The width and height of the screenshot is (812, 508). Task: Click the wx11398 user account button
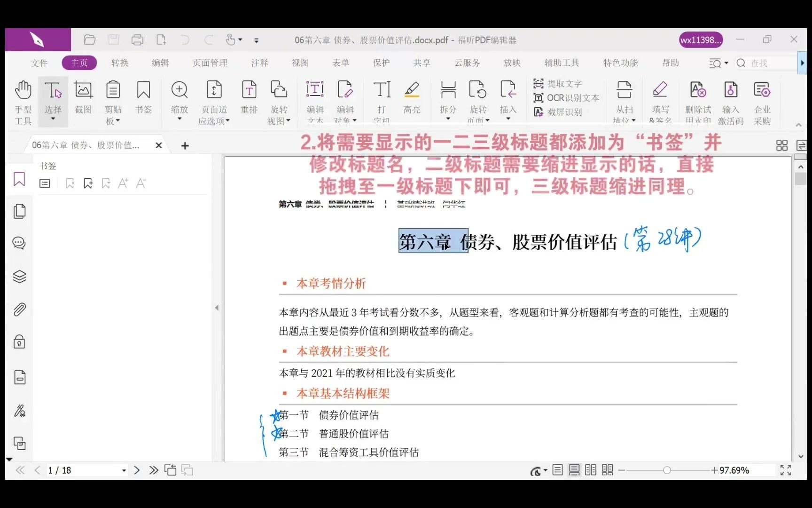(701, 40)
